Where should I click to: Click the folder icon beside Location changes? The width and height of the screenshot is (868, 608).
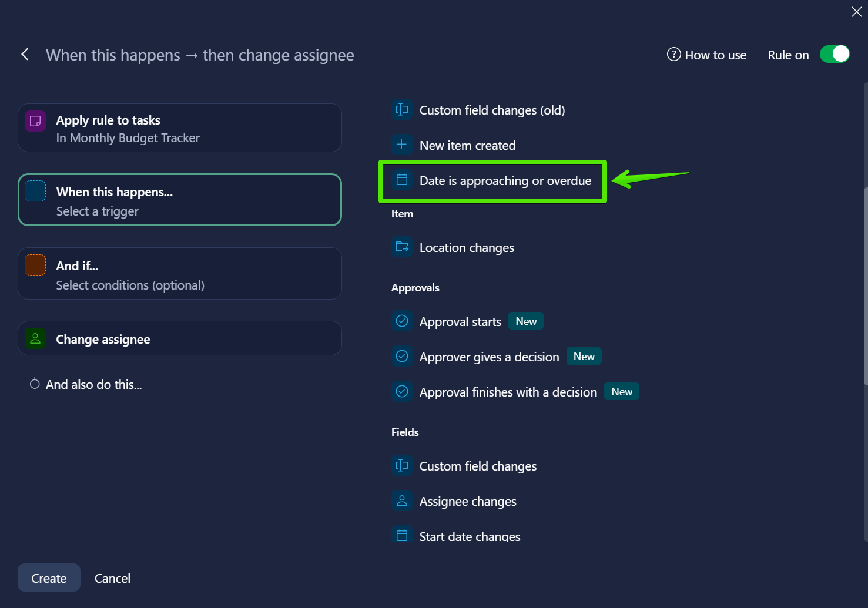[402, 247]
